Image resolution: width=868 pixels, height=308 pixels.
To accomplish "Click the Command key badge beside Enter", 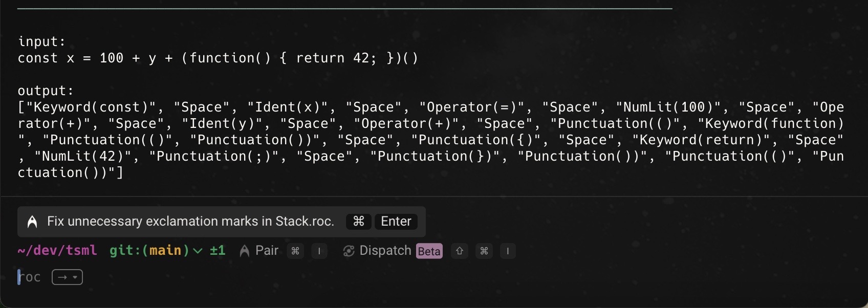I will pyautogui.click(x=359, y=222).
